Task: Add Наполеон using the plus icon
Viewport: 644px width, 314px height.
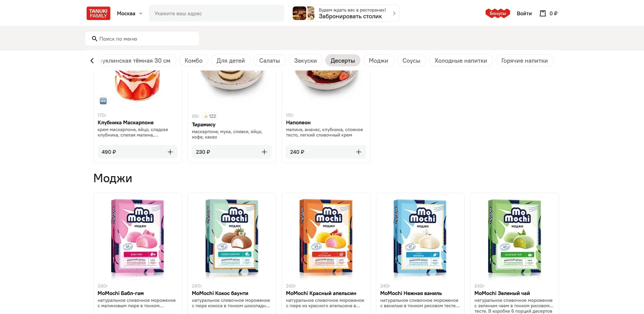Action: [358, 152]
